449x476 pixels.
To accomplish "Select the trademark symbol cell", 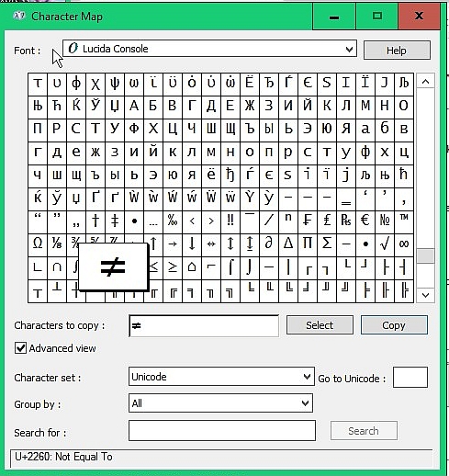I will [x=404, y=221].
